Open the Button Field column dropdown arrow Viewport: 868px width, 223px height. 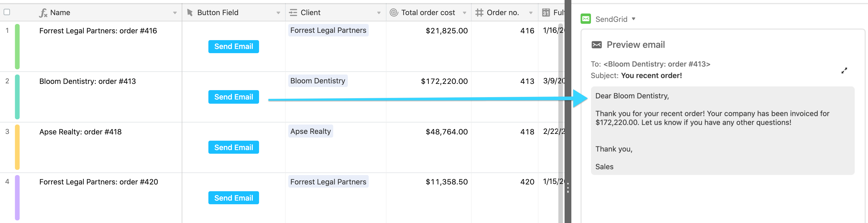278,13
